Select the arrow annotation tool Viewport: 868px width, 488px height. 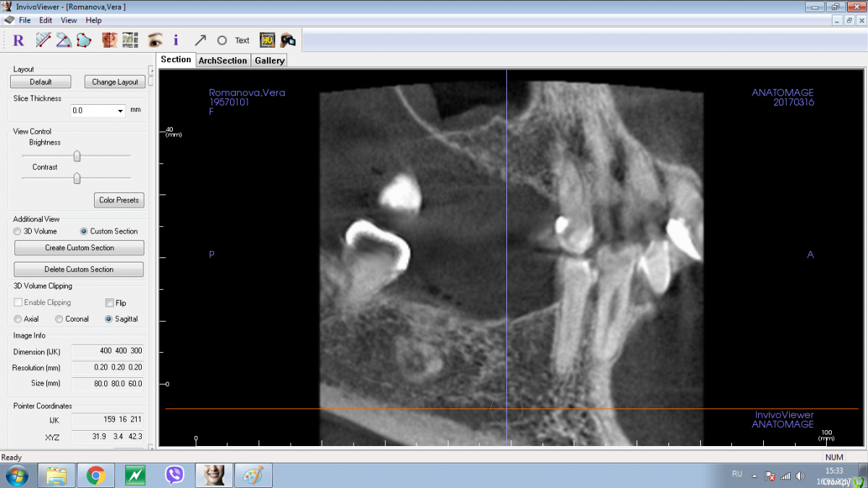pos(200,40)
